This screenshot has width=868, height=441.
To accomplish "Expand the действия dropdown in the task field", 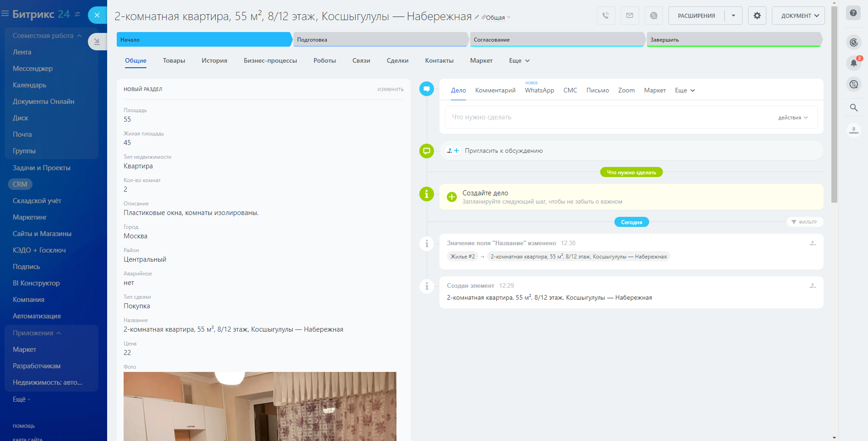I will [793, 118].
